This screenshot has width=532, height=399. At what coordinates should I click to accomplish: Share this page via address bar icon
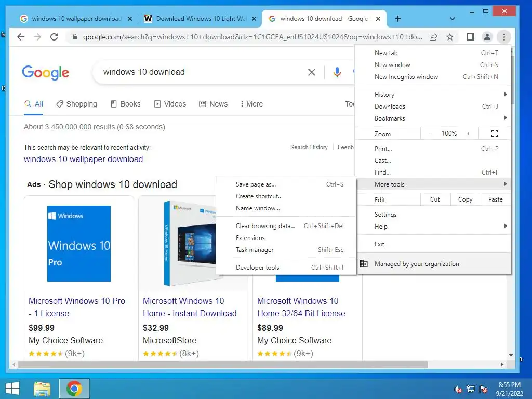433,37
